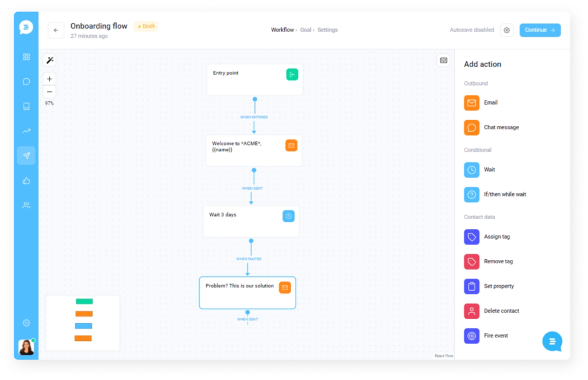The height and width of the screenshot is (380, 588).
Task: Add a Set property action
Action: [489, 286]
